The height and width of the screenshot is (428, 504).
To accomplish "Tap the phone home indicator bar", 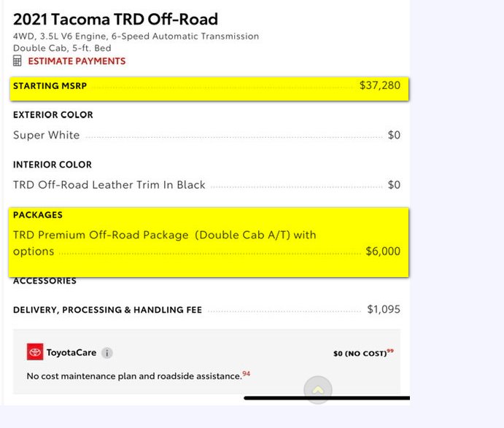I will (327, 398).
